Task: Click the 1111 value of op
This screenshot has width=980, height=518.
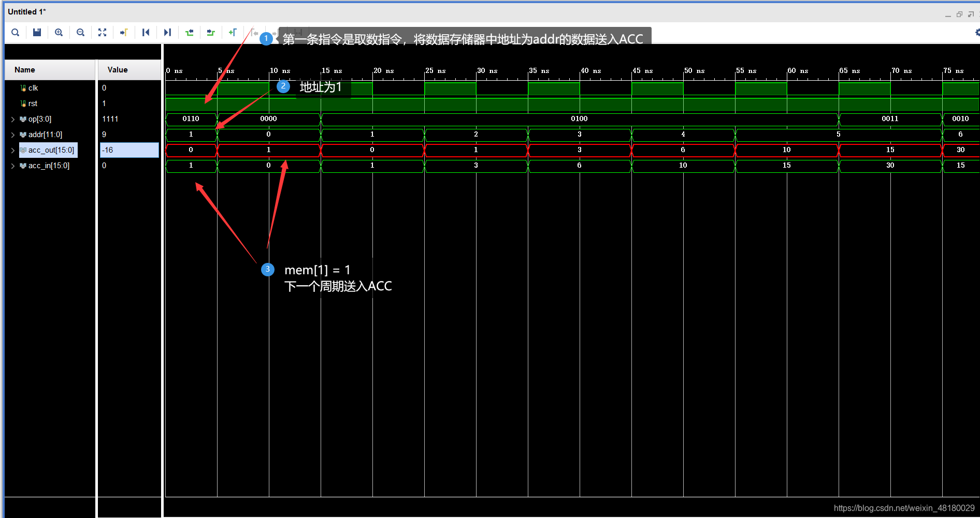Action: click(110, 119)
